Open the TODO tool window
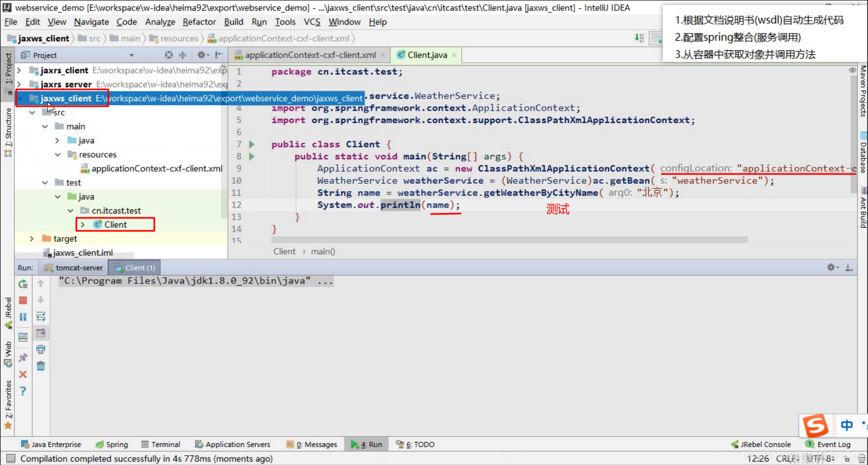 pos(415,444)
